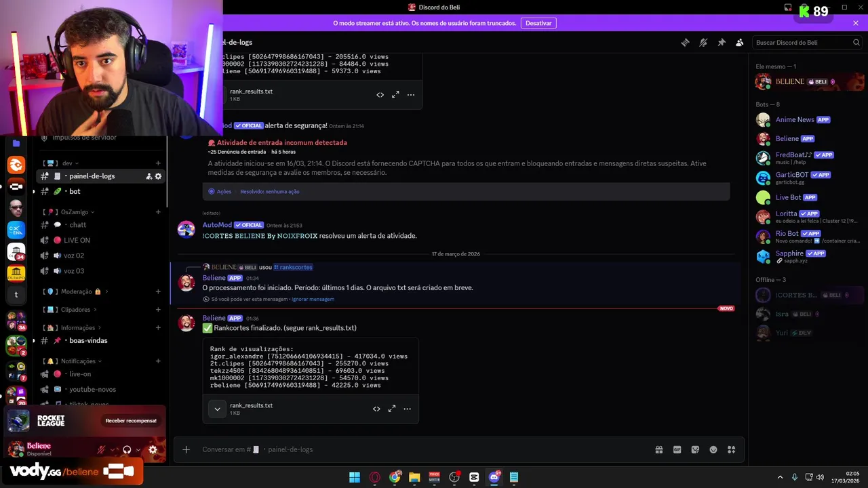Create invite for painel-de-logs channel

click(149, 176)
